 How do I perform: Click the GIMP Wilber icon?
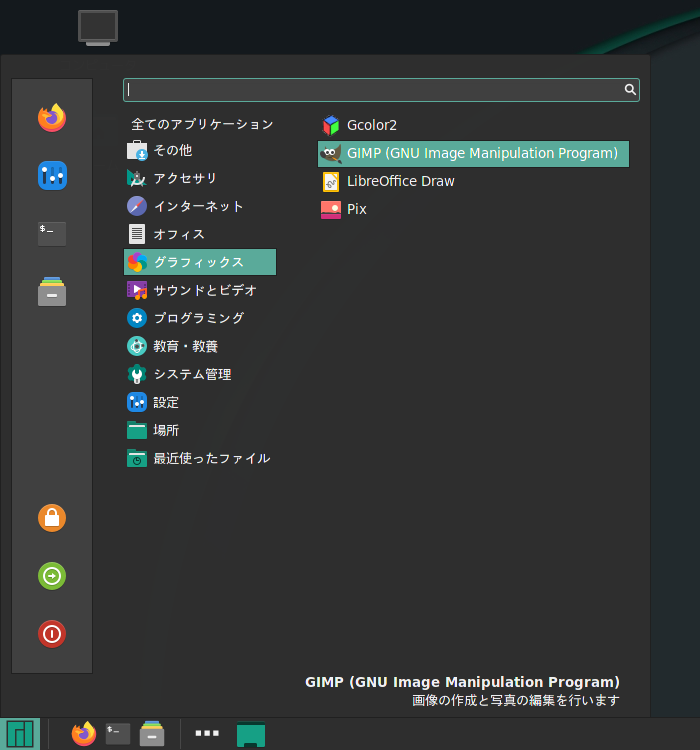click(x=331, y=154)
